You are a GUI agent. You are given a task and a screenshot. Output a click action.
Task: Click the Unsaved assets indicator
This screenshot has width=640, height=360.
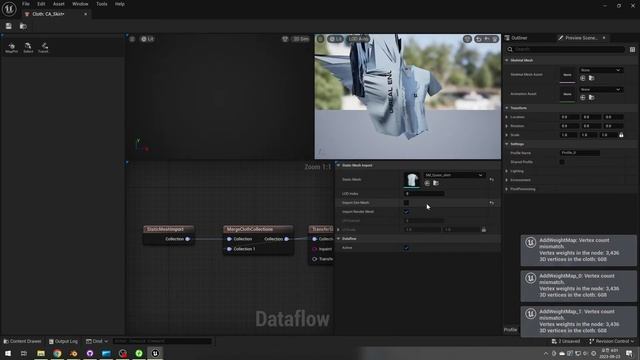coord(566,341)
